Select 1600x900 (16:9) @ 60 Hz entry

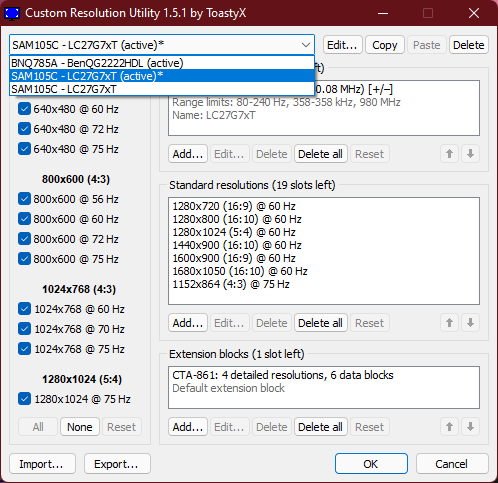click(x=324, y=258)
